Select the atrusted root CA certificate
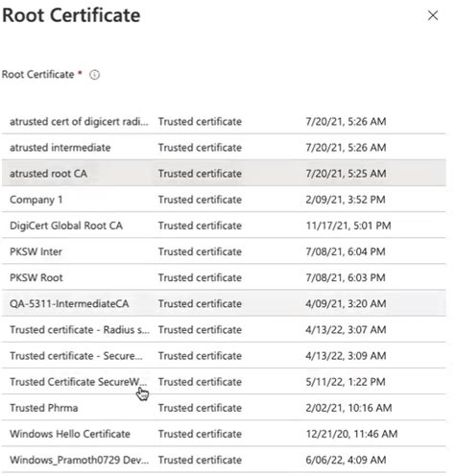Image resolution: width=455 pixels, height=476 pixels. (x=224, y=174)
